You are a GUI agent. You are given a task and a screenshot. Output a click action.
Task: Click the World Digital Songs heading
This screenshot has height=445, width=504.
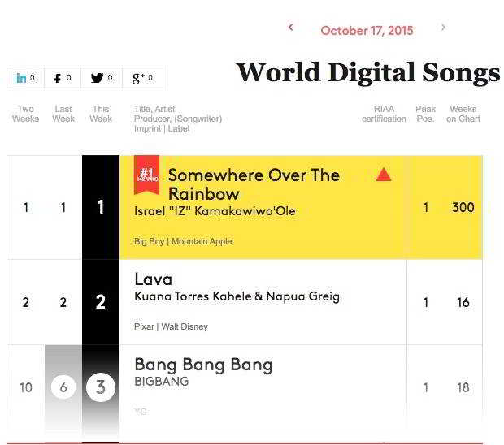pos(367,73)
